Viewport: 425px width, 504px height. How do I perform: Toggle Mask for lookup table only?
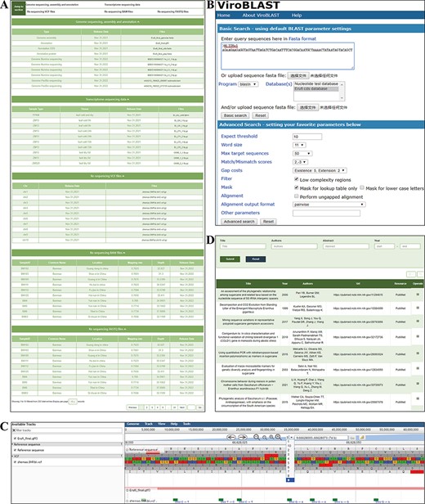297,187
